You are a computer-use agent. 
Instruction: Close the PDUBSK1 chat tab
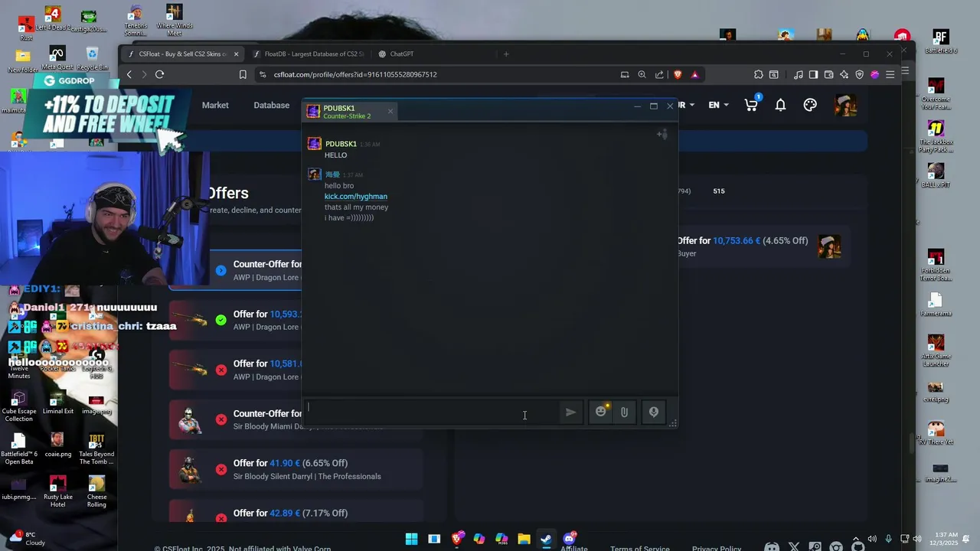click(390, 111)
